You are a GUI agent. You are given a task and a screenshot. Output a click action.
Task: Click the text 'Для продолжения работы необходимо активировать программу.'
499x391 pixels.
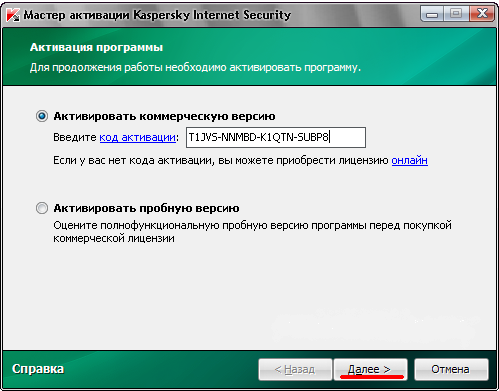(195, 68)
